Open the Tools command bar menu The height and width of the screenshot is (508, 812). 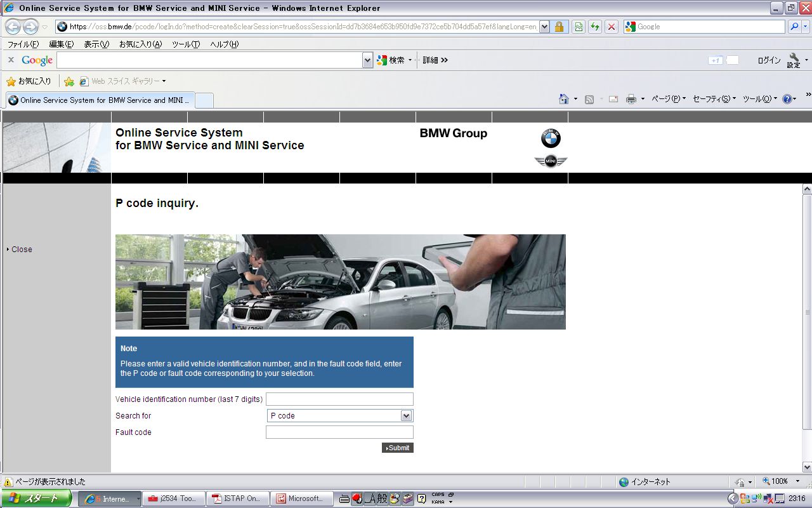(760, 99)
